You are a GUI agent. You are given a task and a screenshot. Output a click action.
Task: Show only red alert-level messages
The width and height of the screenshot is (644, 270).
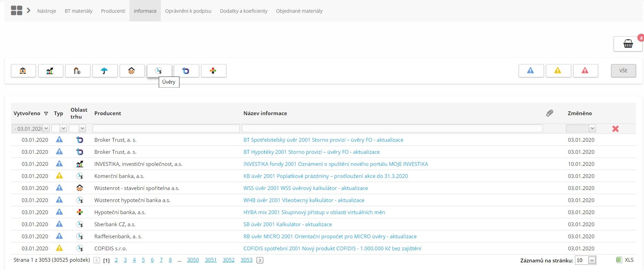(585, 71)
